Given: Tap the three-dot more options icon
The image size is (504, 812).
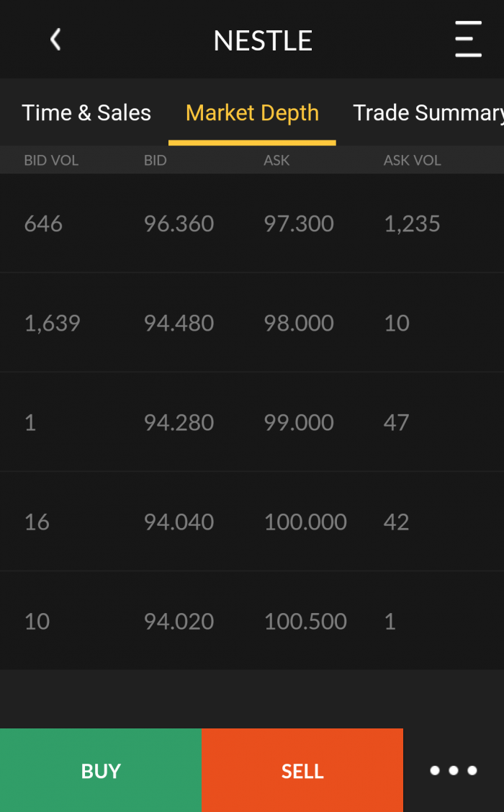Looking at the screenshot, I should 454,770.
